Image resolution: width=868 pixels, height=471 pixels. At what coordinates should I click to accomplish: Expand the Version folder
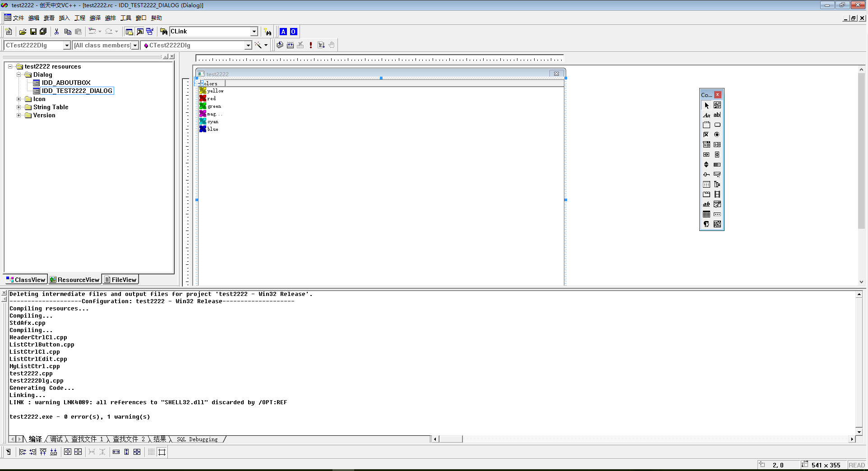pyautogui.click(x=19, y=115)
